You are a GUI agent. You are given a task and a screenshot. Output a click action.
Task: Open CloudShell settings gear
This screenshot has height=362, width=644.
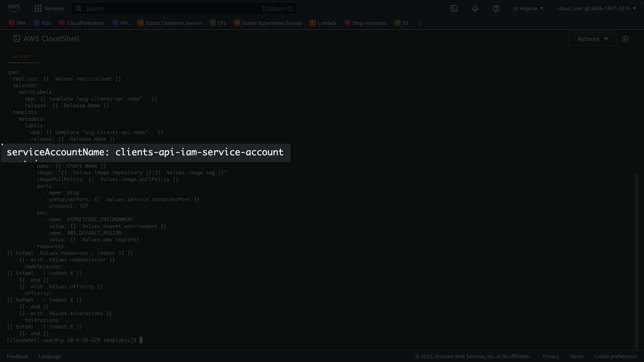[625, 39]
